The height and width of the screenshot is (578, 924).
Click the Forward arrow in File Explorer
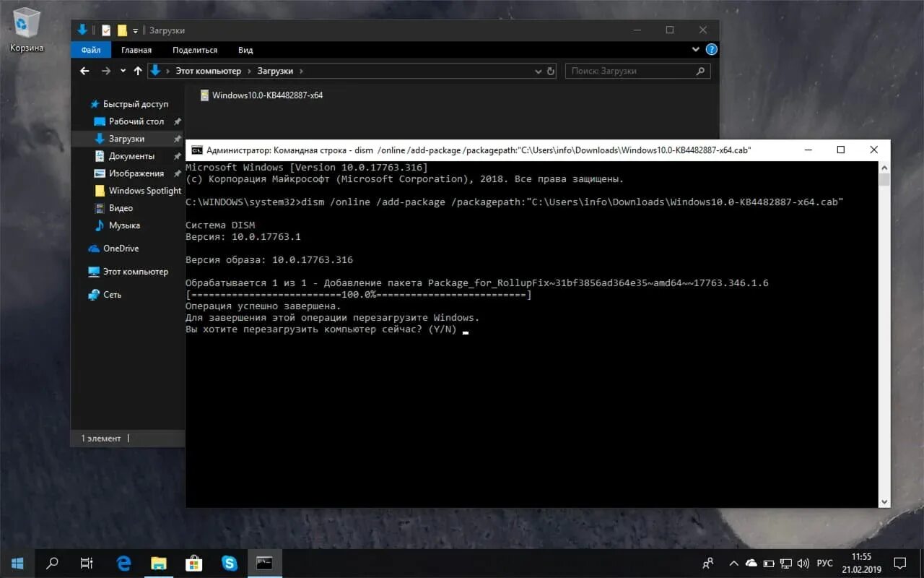point(106,71)
